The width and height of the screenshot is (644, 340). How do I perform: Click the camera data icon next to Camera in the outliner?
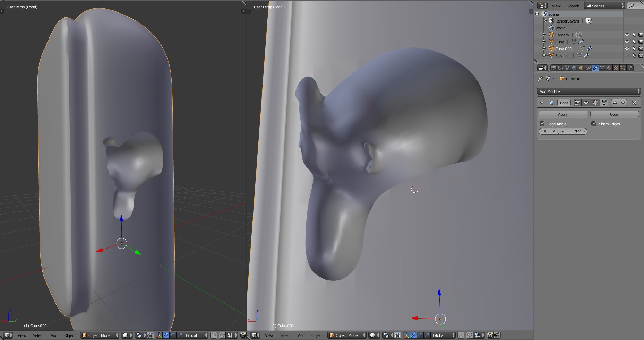point(578,35)
